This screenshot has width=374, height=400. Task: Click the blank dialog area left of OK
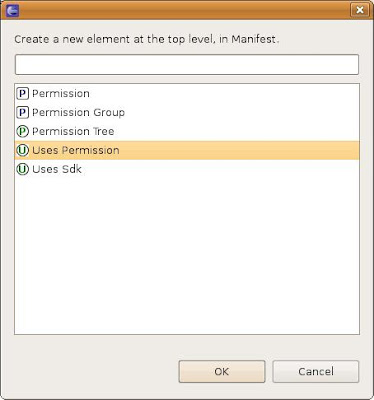tap(95, 371)
